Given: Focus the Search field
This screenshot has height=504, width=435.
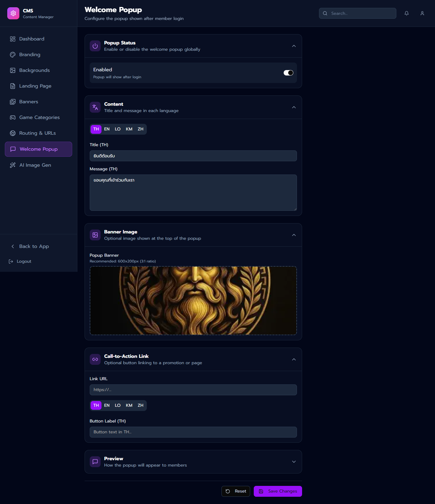Looking at the screenshot, I should [358, 13].
